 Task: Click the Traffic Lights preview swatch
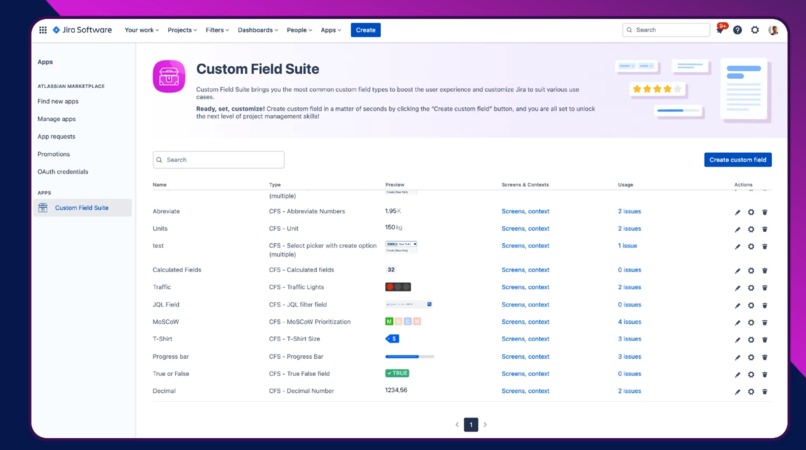pyautogui.click(x=398, y=287)
